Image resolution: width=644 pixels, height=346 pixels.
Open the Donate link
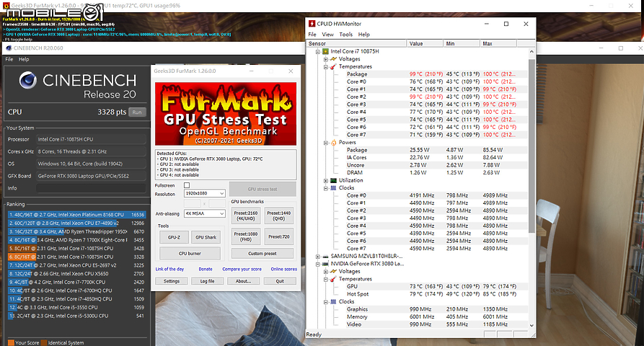click(x=206, y=270)
